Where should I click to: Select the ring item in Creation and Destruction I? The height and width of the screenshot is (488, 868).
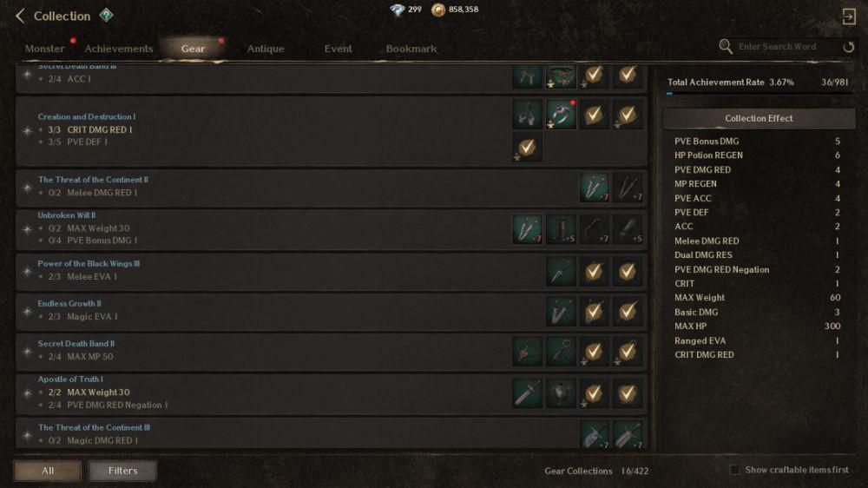click(560, 115)
